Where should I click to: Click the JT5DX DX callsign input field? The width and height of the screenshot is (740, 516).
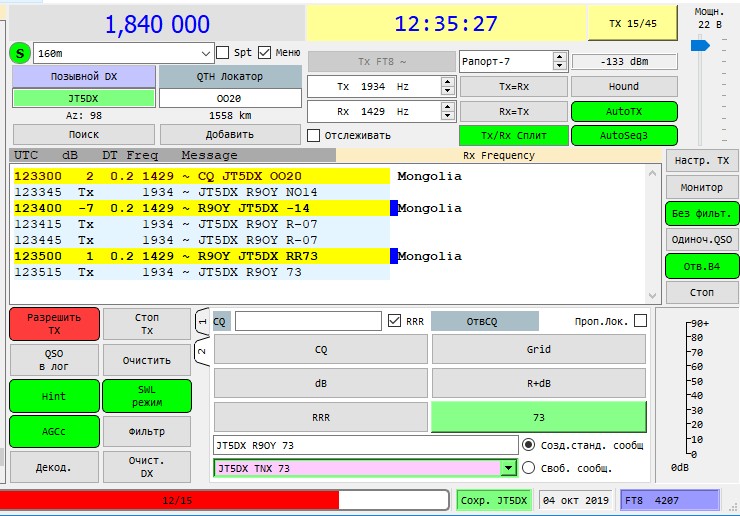84,98
